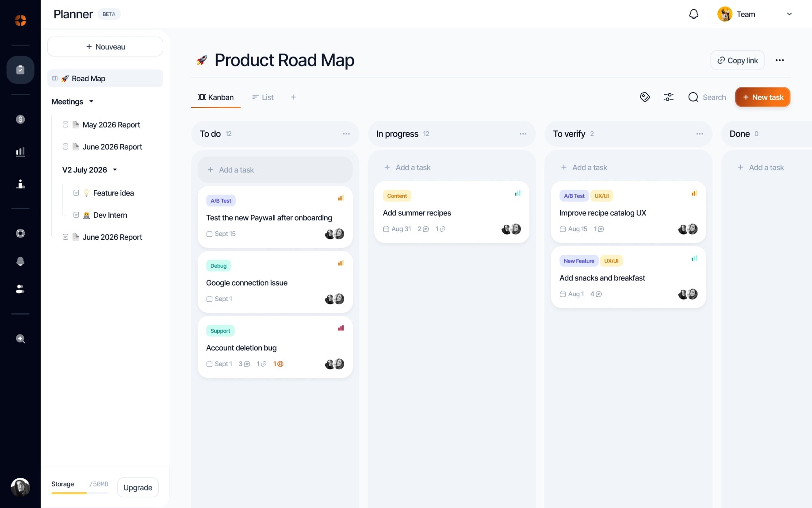The image size is (812, 508).
Task: Click the New task button
Action: (762, 97)
